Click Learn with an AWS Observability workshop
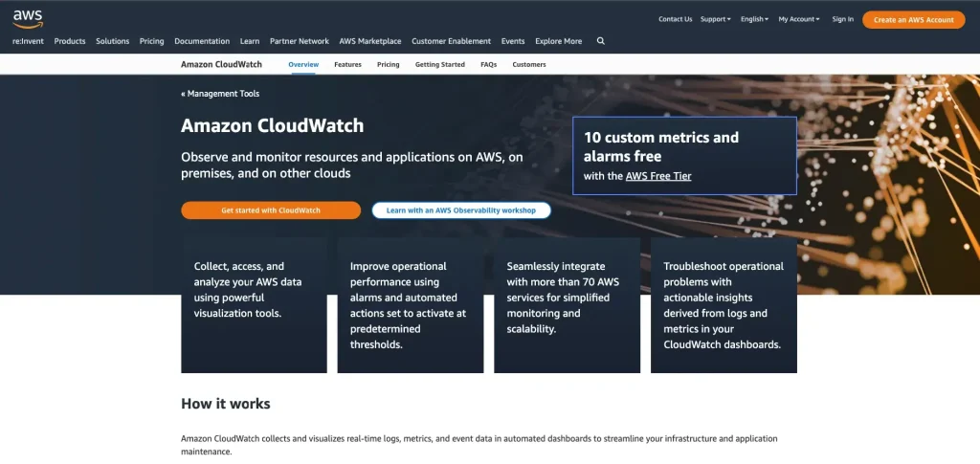Image resolution: width=980 pixels, height=464 pixels. (461, 210)
